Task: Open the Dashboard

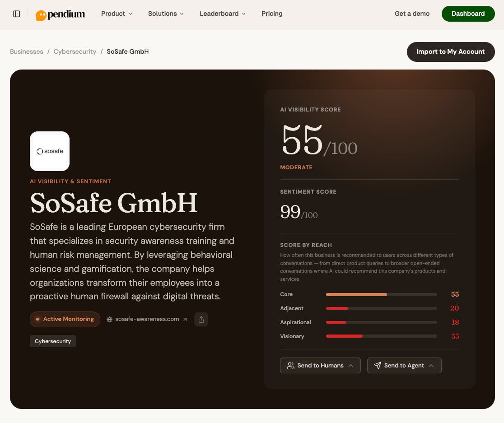Action: click(x=468, y=14)
